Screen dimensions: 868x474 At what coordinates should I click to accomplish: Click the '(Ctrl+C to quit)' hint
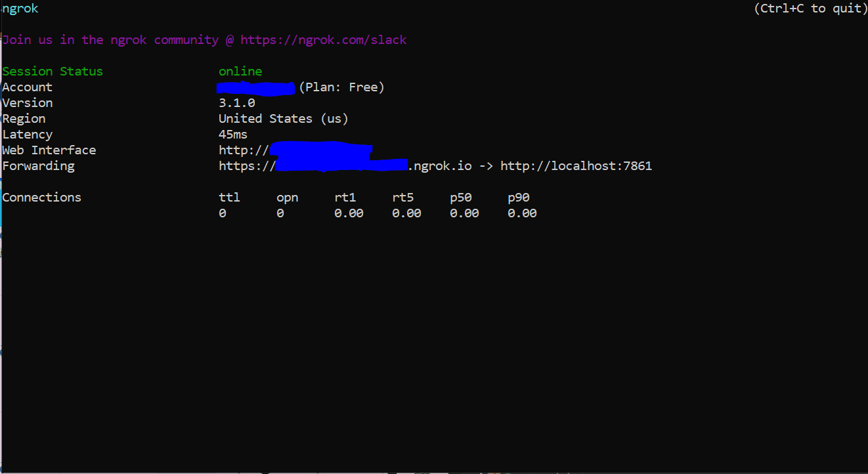810,9
